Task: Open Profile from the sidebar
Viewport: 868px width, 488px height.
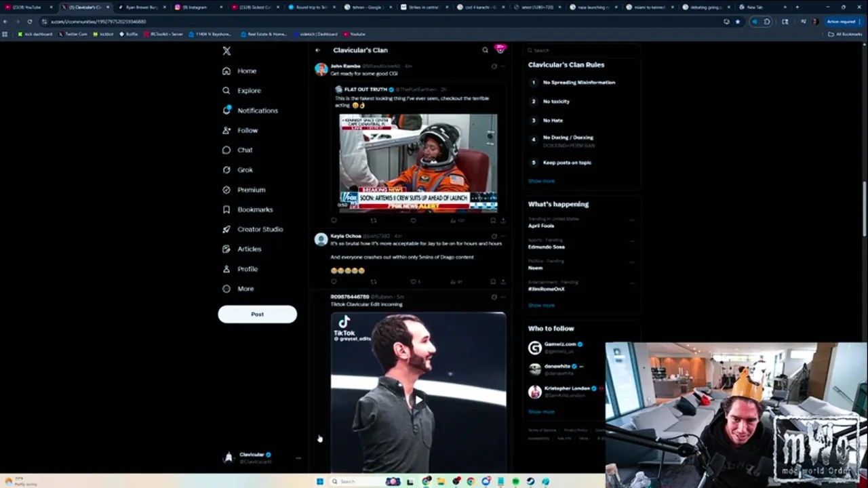Action: pyautogui.click(x=240, y=269)
